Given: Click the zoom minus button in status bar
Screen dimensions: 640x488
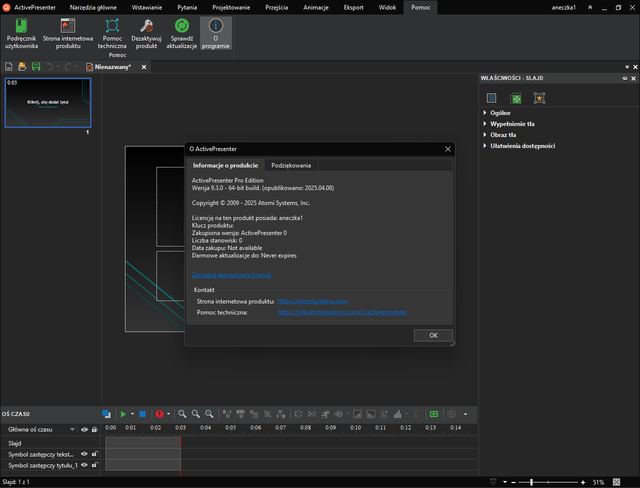Looking at the screenshot, I should 513,482.
